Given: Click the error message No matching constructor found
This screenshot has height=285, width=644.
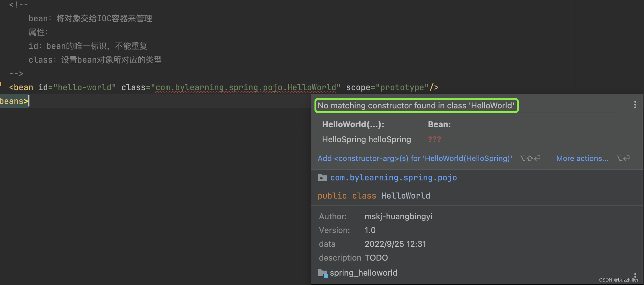Looking at the screenshot, I should 416,106.
